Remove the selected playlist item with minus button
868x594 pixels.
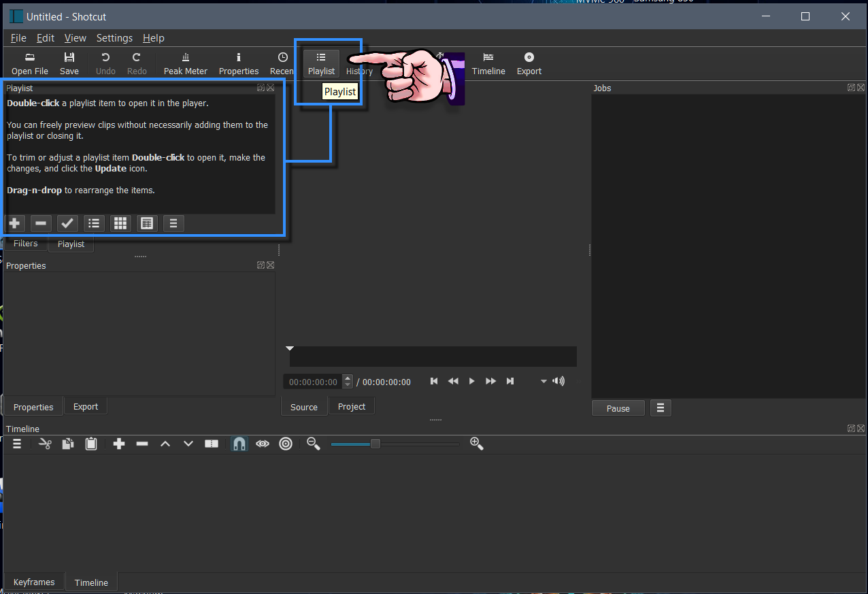tap(41, 223)
